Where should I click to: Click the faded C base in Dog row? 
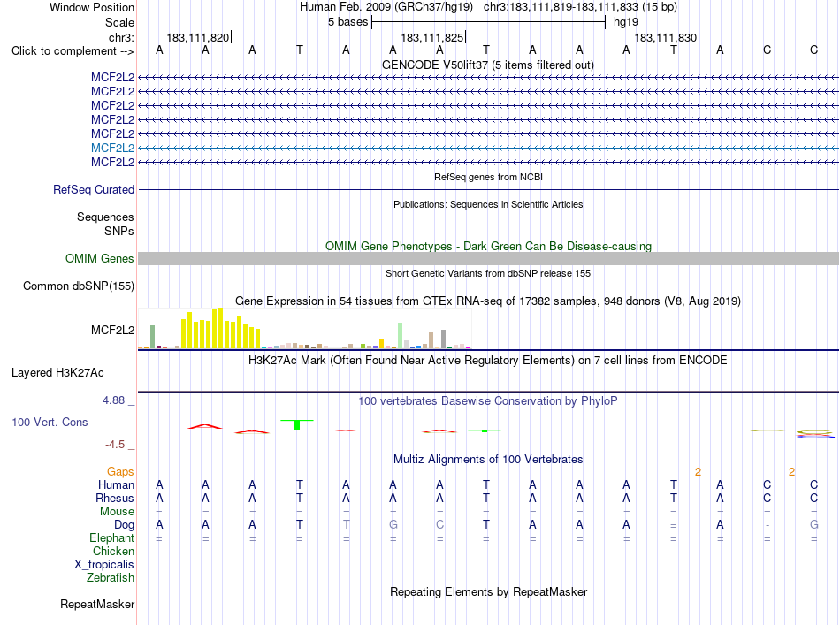tap(439, 524)
